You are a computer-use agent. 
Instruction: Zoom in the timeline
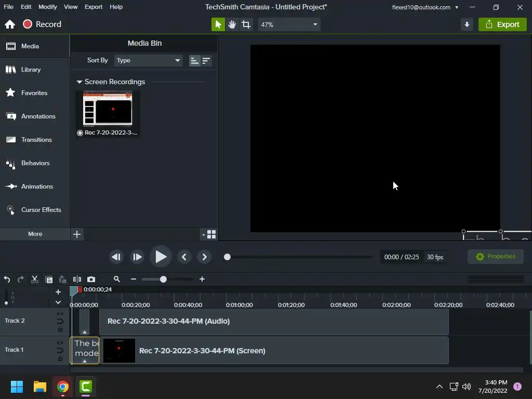(x=202, y=279)
